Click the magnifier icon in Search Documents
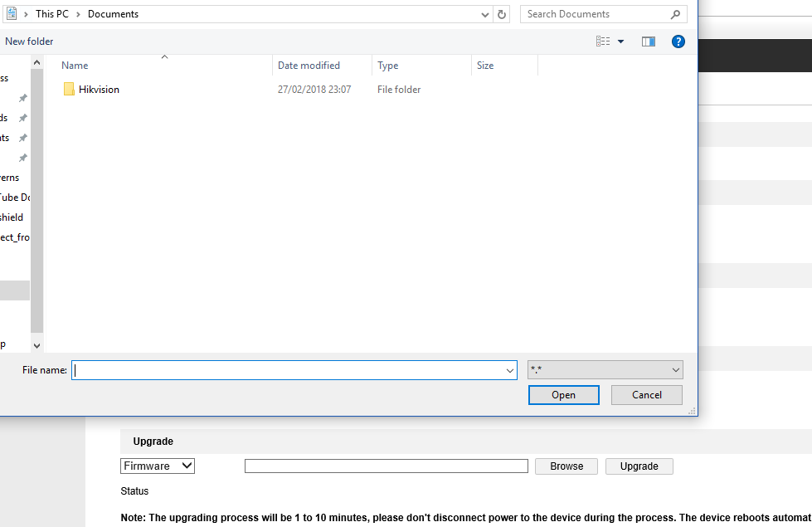Image resolution: width=812 pixels, height=527 pixels. (x=676, y=14)
